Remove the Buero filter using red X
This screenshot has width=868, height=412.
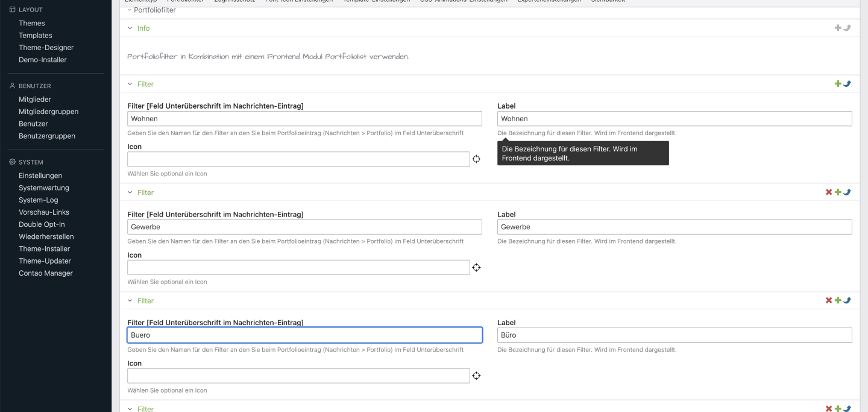coord(829,300)
